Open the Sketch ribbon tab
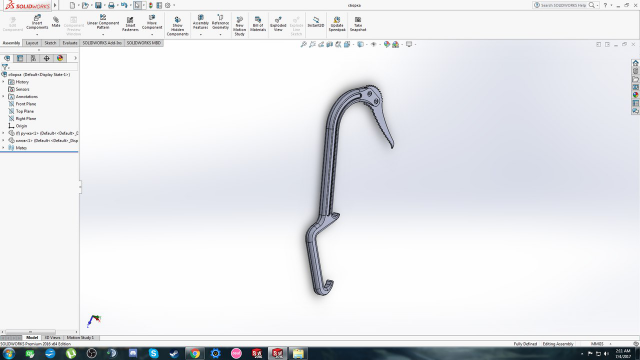Viewport: 640px width, 360px height. point(50,43)
